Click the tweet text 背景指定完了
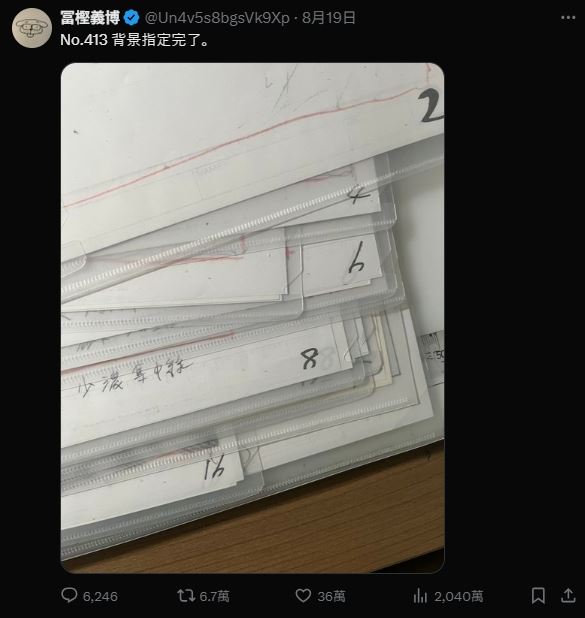This screenshot has height=618, width=585. 161,40
